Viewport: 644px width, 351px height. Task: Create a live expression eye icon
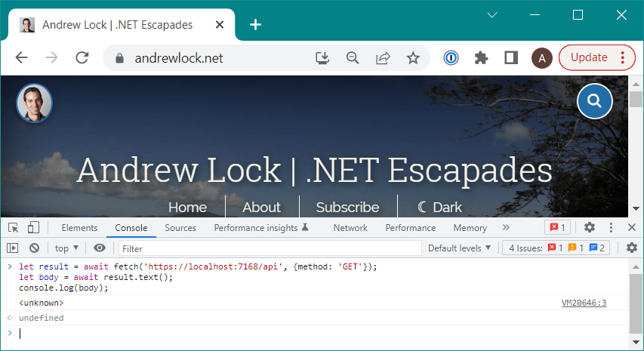[x=100, y=248]
